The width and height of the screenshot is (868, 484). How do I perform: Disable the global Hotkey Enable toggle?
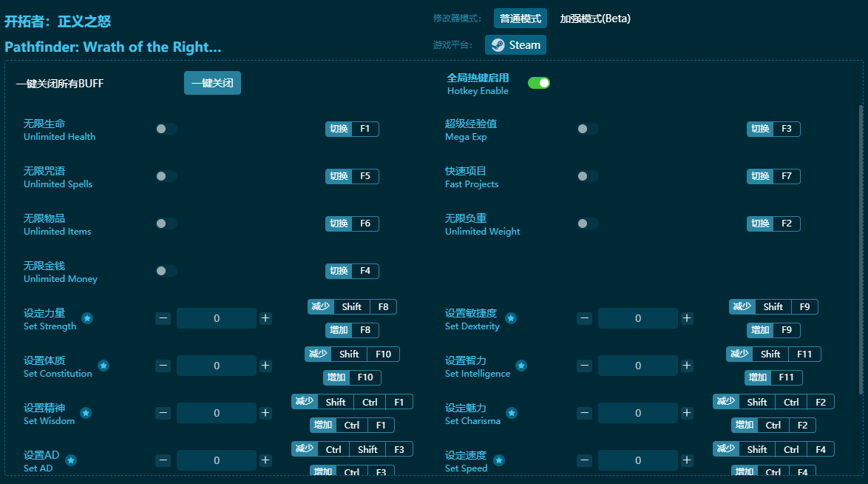click(539, 83)
